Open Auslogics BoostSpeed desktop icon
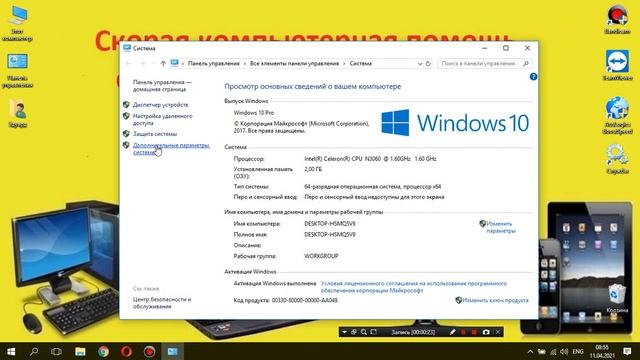640x360 pixels. (617, 115)
